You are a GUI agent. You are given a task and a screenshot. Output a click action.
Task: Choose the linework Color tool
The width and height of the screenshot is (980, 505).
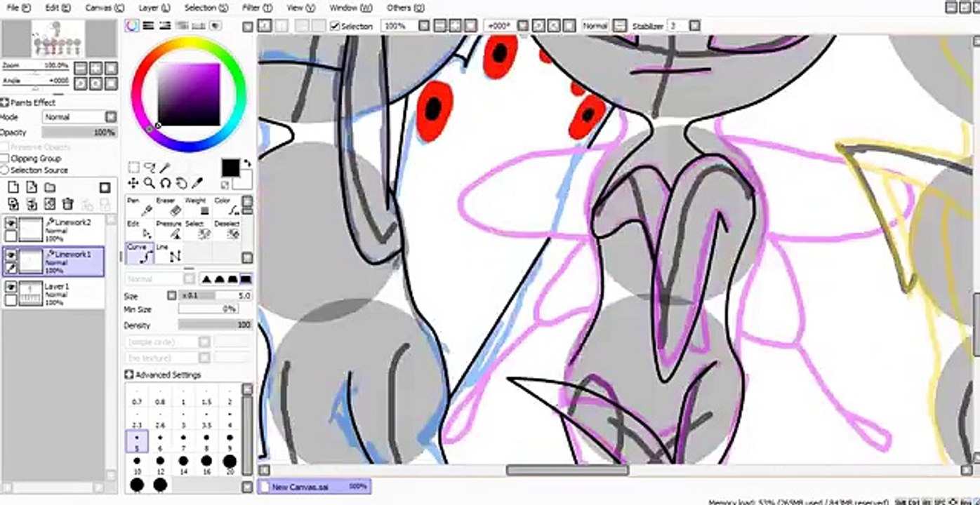(x=225, y=207)
